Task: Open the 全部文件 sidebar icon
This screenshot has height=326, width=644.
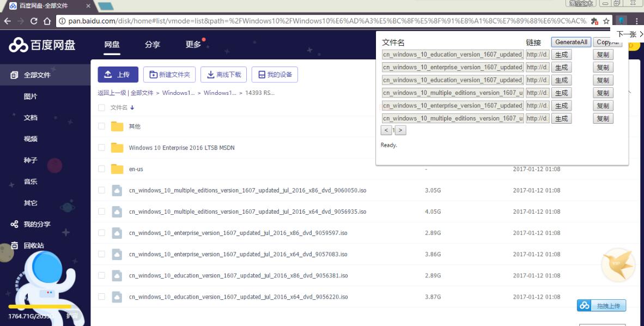Action: (x=14, y=75)
